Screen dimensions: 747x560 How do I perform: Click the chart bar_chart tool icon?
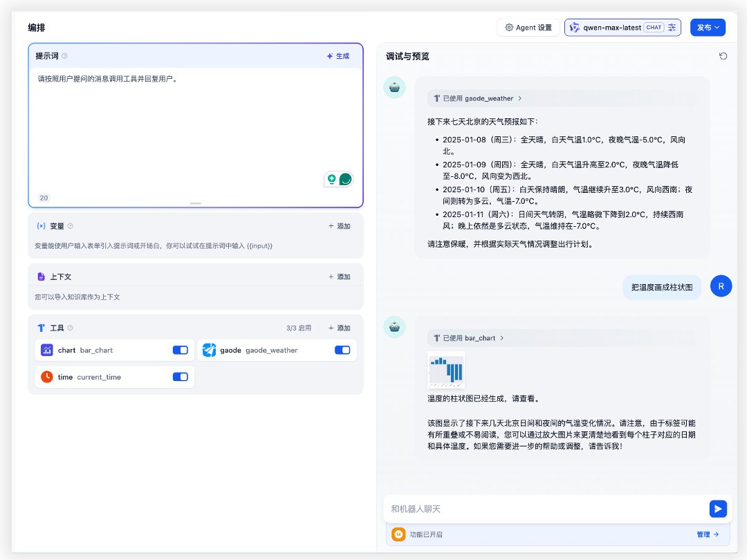[x=47, y=351]
